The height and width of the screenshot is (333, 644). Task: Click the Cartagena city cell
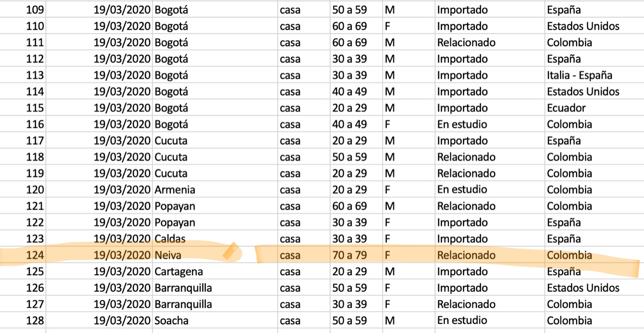[215, 272]
